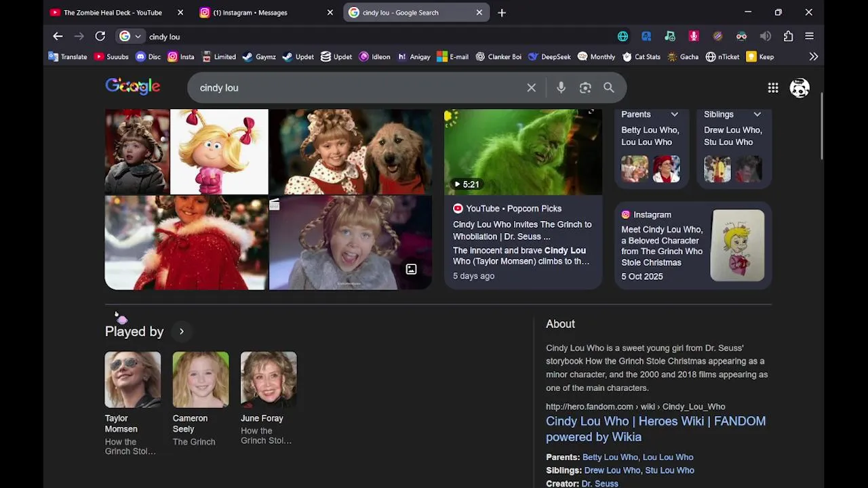The image size is (868, 488).
Task: Open the search engine selector dropdown
Action: [130, 37]
